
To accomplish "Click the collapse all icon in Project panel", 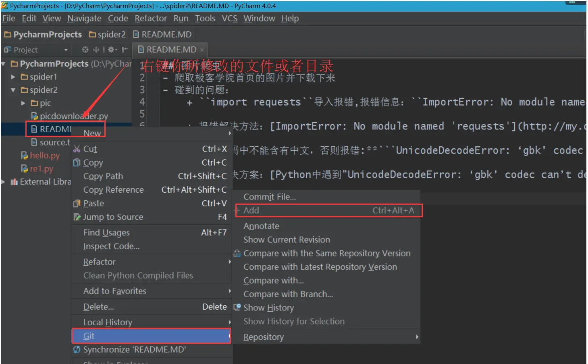I will pyautogui.click(x=96, y=50).
